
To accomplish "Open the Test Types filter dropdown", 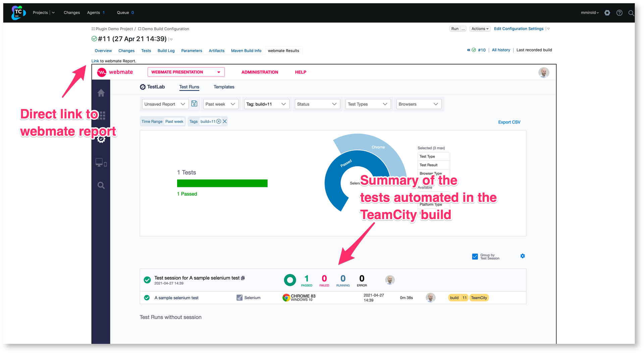I will 368,104.
